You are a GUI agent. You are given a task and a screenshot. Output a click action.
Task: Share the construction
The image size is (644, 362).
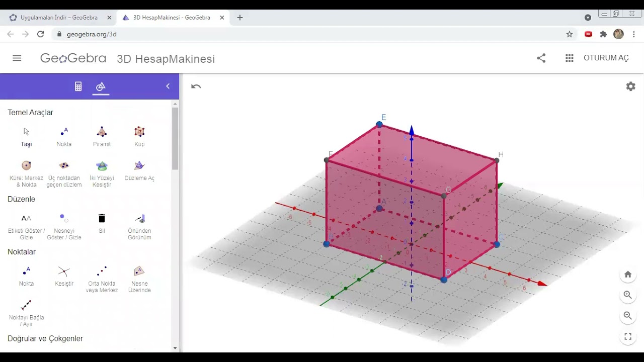[x=541, y=58]
